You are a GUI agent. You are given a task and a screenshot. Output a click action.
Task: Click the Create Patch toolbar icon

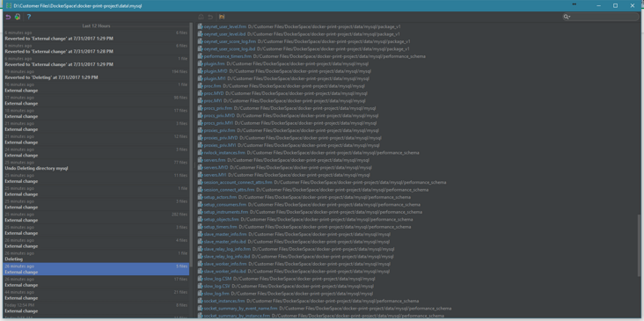[18, 17]
